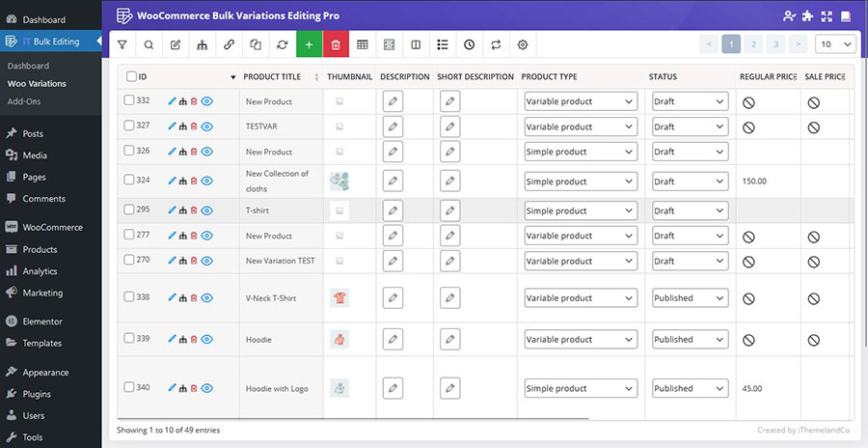Screen dimensions: 868x448
Task: Click the refresh reload toolbar icon
Action: [283, 45]
